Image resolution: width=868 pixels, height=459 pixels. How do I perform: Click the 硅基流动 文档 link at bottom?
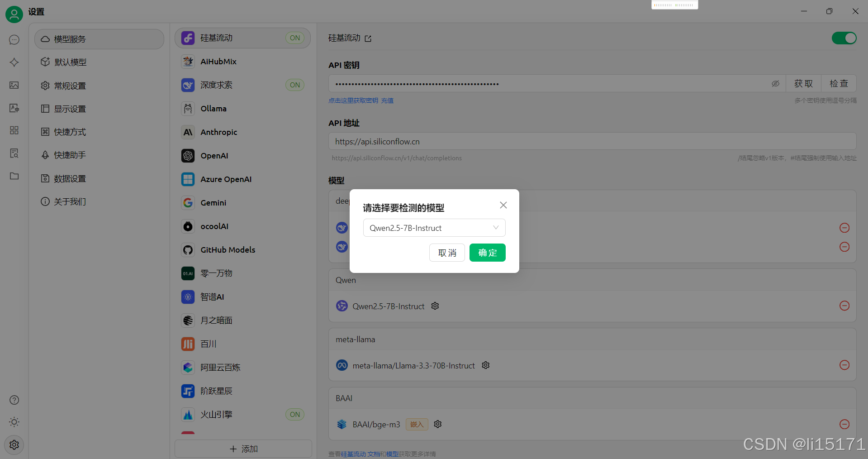(360, 454)
